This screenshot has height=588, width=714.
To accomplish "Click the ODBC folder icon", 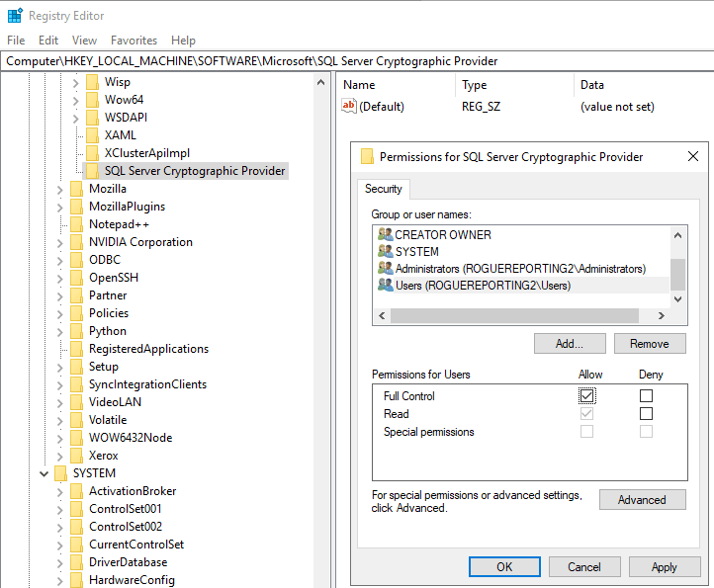I will click(76, 259).
